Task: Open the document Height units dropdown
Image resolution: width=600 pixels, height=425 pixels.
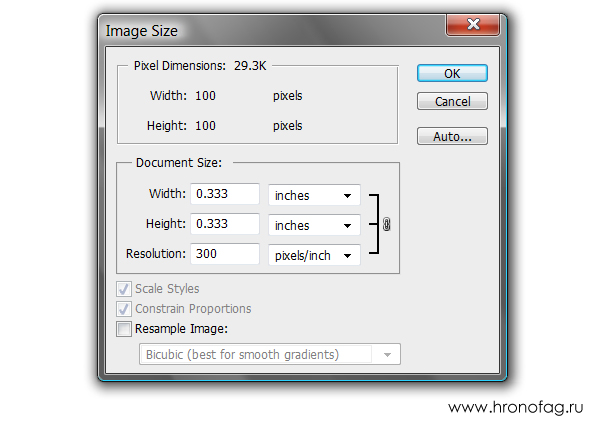Action: click(x=314, y=225)
